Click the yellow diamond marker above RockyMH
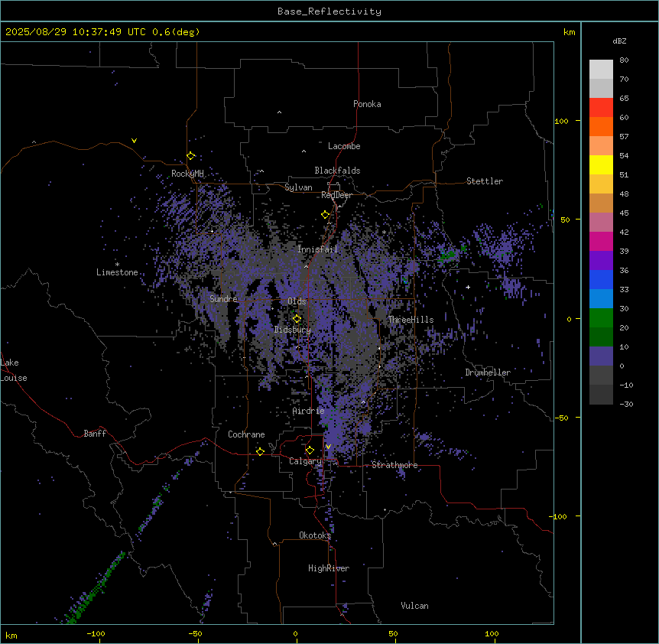 pyautogui.click(x=191, y=156)
